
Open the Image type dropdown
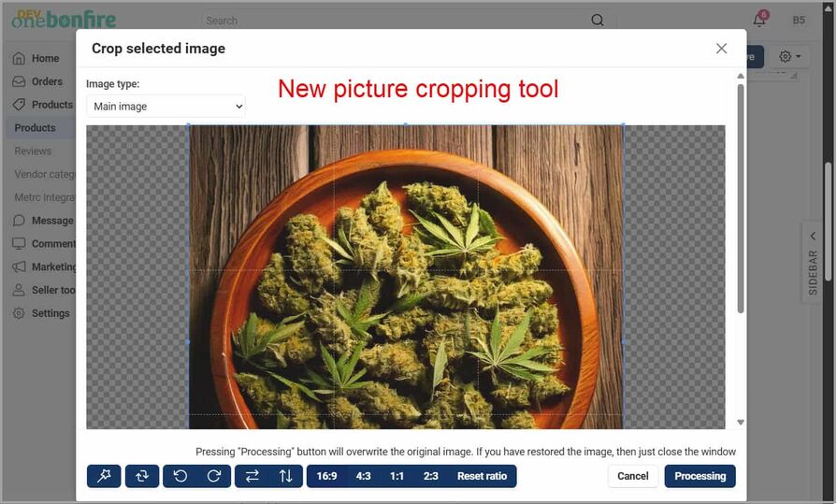[x=166, y=107]
